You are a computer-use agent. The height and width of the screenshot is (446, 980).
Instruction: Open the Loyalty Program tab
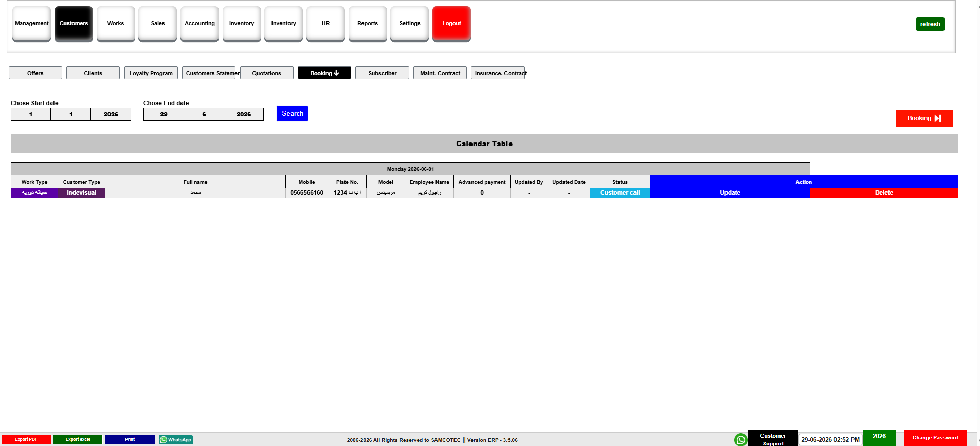tap(151, 73)
